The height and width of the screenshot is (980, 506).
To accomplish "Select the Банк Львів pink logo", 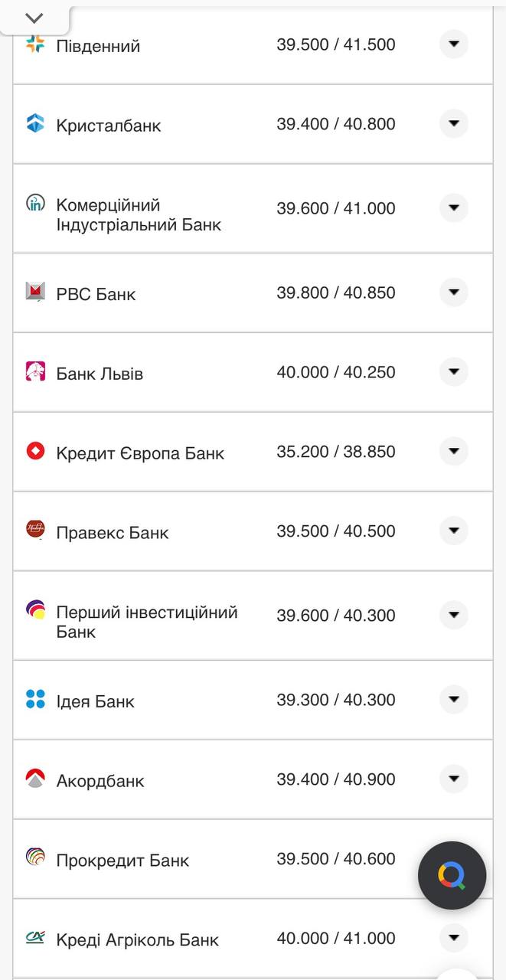I will tap(34, 372).
